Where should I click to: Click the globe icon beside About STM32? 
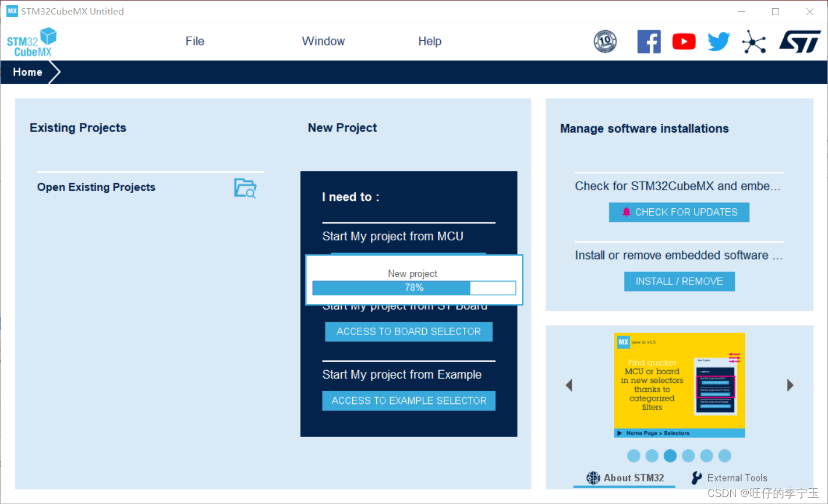pyautogui.click(x=593, y=478)
